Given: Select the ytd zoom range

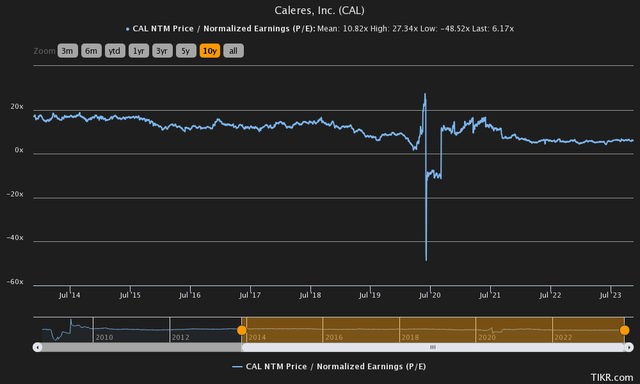Looking at the screenshot, I should coord(115,51).
